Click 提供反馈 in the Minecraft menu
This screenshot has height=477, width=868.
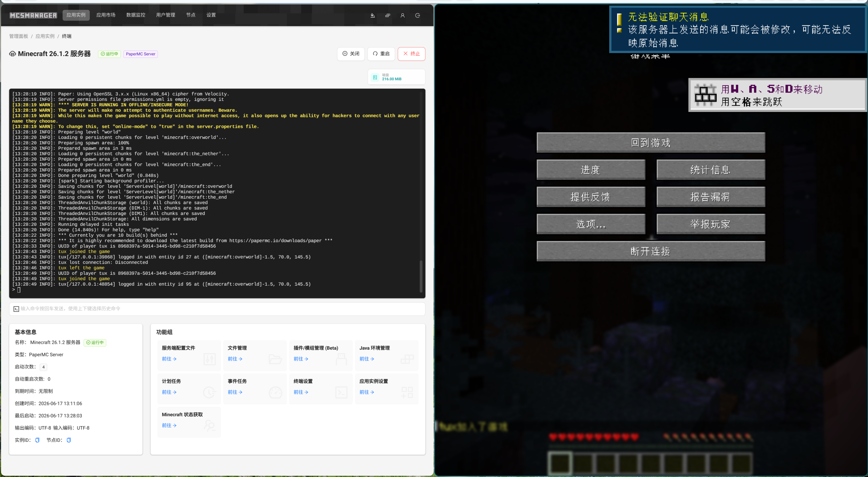click(x=591, y=197)
